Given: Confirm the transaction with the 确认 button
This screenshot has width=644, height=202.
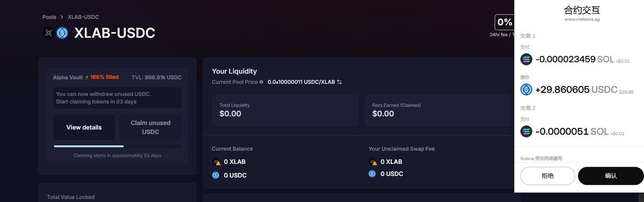Looking at the screenshot, I should tap(611, 176).
